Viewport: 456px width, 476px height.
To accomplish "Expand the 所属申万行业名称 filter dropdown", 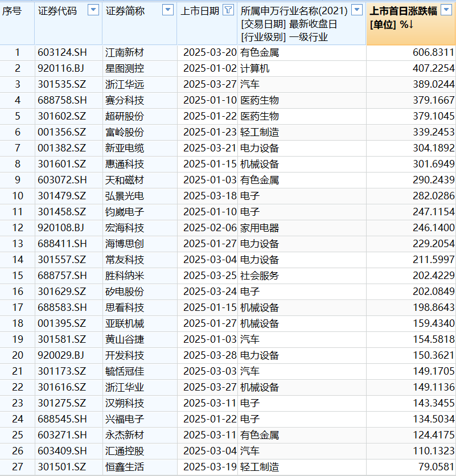I will pos(357,10).
